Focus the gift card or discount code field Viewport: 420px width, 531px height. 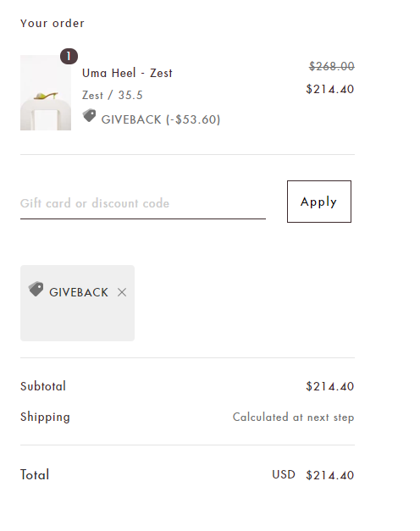(x=143, y=203)
